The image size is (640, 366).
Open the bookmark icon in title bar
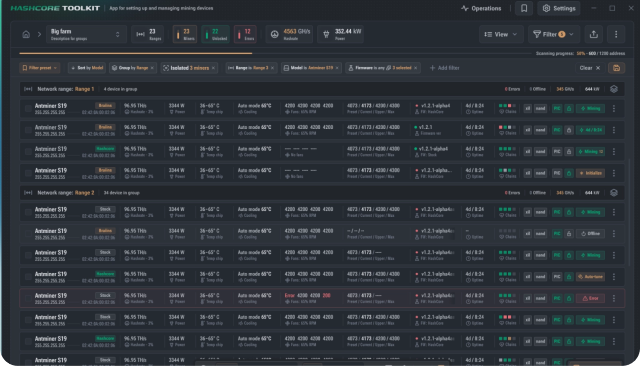click(524, 8)
